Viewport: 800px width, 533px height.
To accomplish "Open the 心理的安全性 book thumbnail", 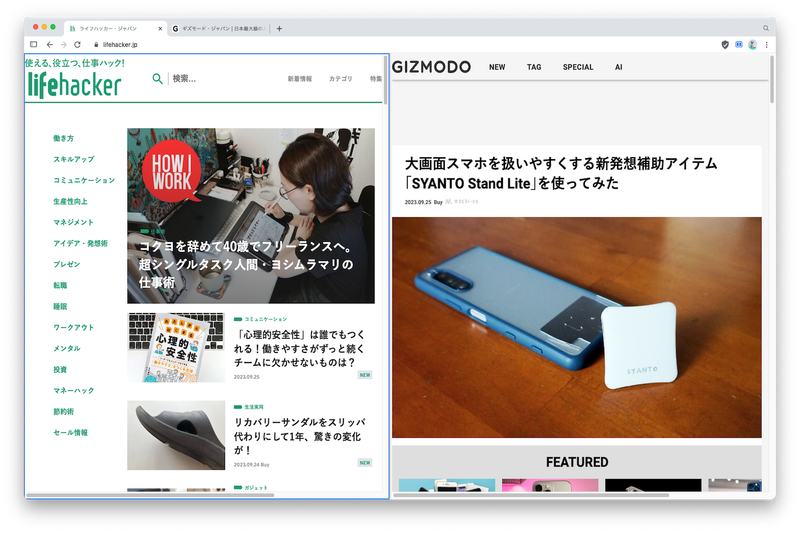I will [x=176, y=347].
